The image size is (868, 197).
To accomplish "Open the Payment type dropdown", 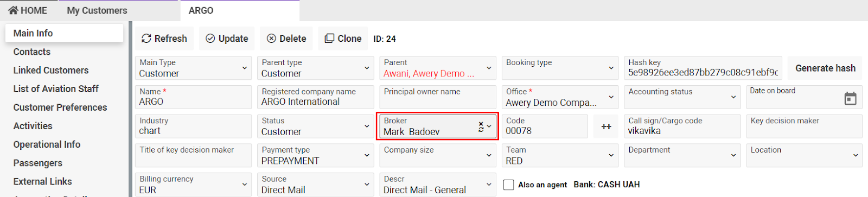I will 316,155.
